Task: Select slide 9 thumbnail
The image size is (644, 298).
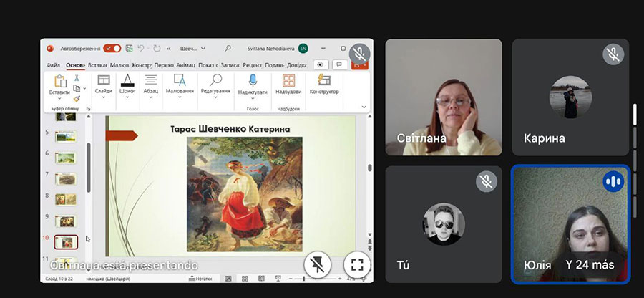Action: 66,221
